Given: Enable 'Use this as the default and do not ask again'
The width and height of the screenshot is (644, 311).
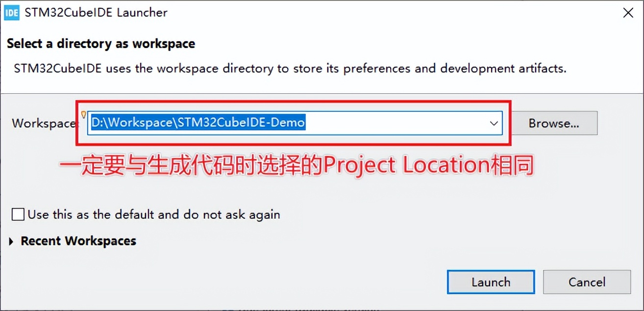Looking at the screenshot, I should point(18,214).
